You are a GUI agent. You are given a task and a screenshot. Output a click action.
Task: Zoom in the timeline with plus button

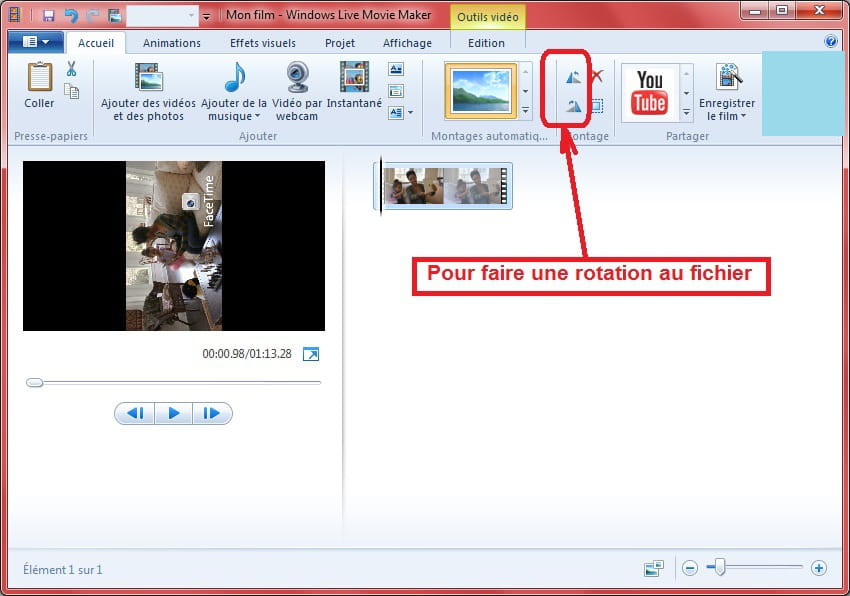coord(819,568)
